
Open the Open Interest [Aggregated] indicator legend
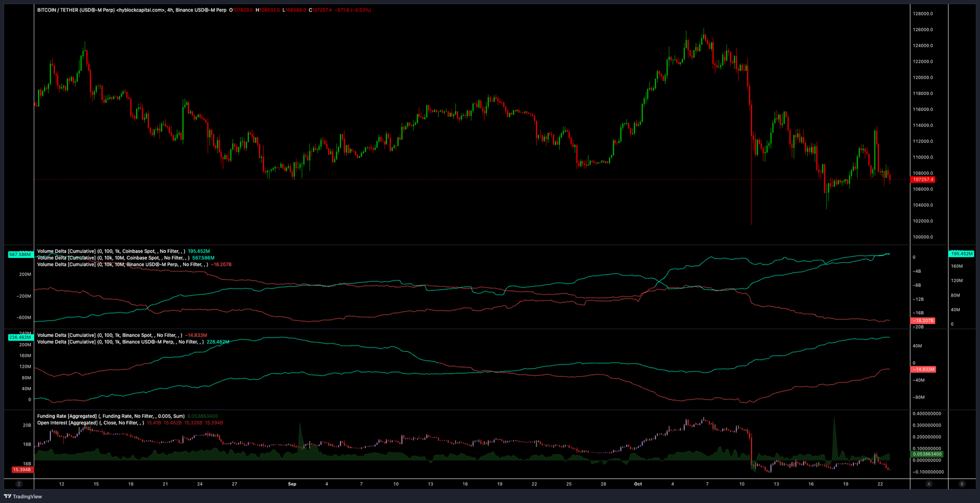90,423
